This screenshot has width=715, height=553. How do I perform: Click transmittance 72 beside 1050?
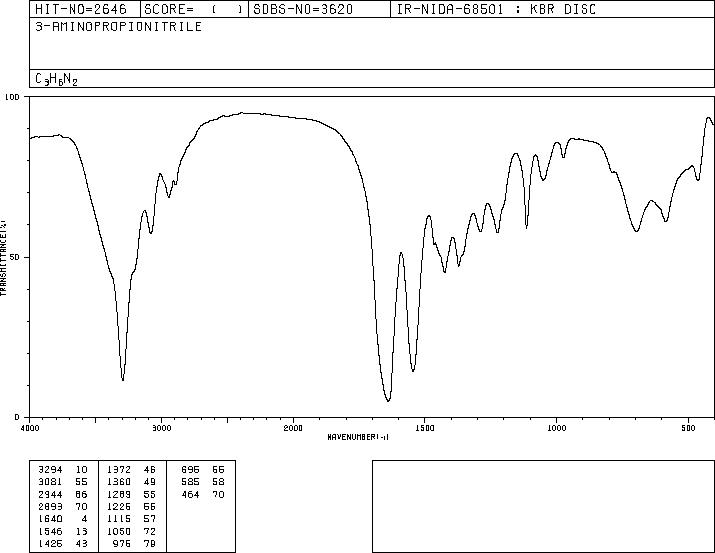pyautogui.click(x=150, y=532)
